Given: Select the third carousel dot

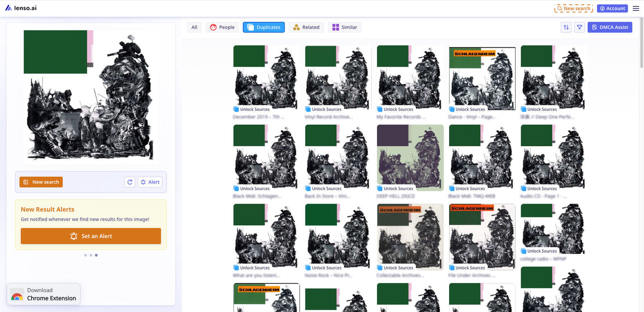Looking at the screenshot, I should click(x=96, y=255).
